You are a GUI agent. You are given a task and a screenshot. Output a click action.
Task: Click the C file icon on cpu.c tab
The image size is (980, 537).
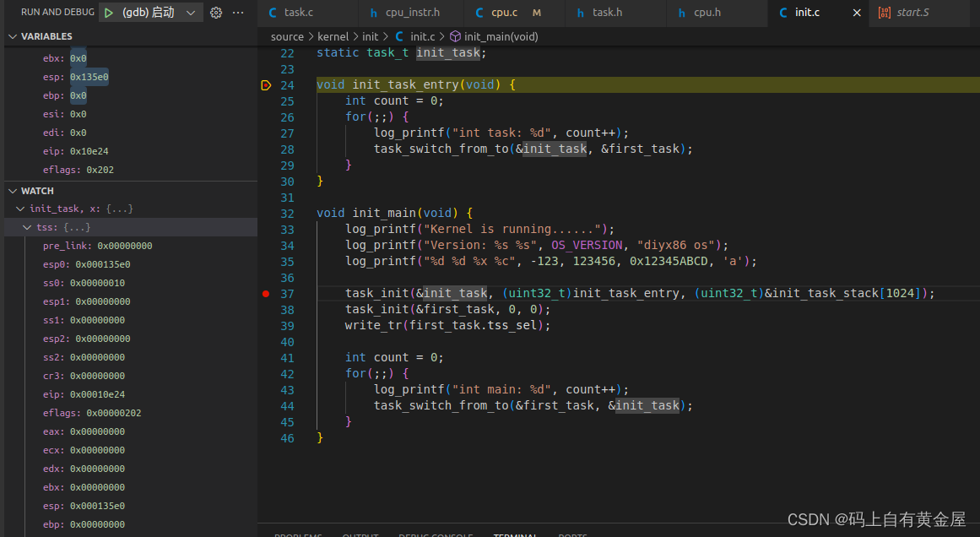(x=479, y=13)
